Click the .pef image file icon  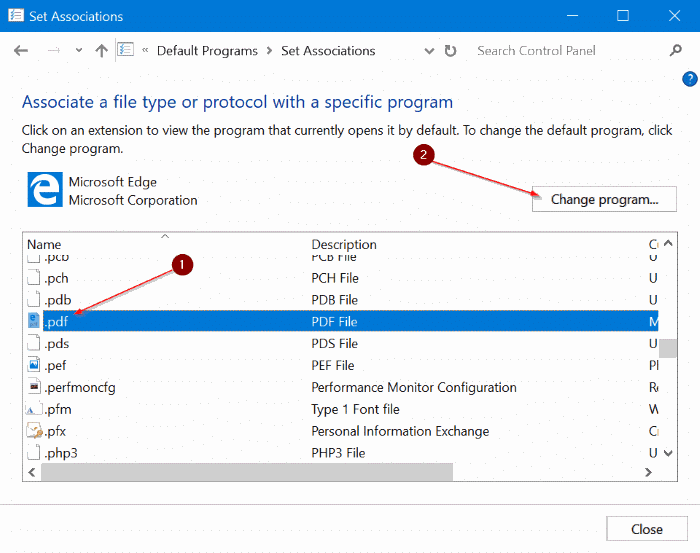(x=33, y=365)
